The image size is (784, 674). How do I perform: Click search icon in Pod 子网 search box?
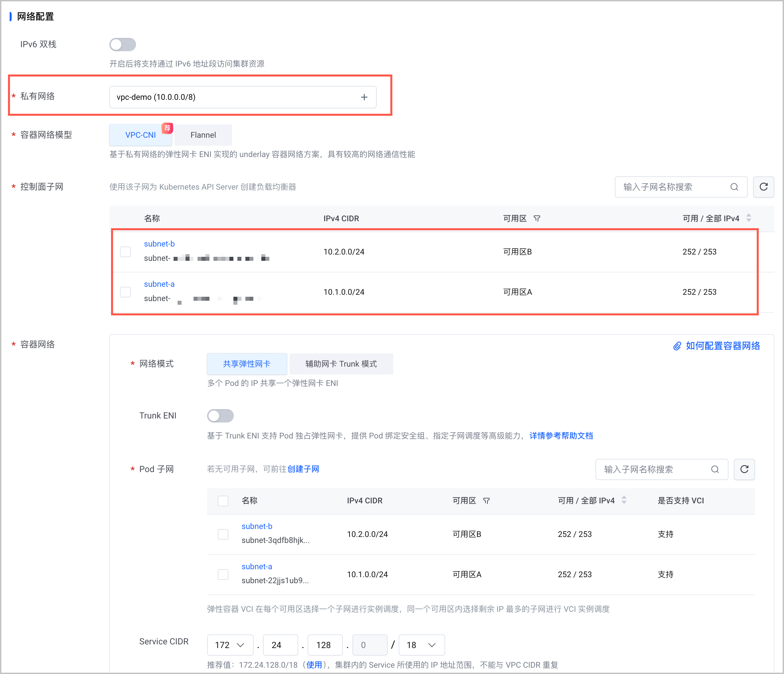tap(715, 469)
